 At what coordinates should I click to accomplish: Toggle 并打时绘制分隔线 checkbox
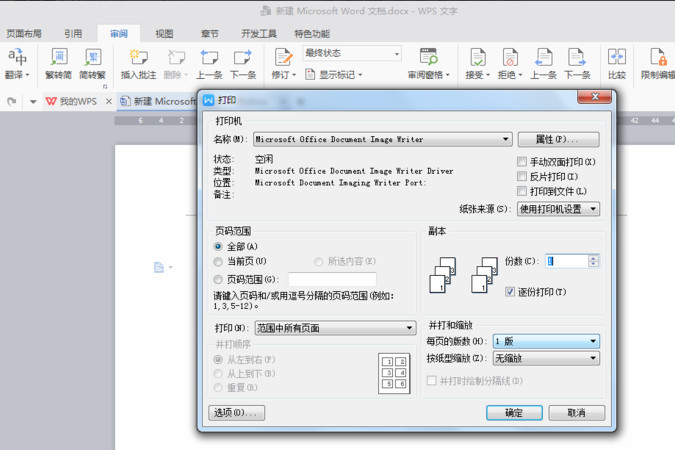pyautogui.click(x=431, y=381)
